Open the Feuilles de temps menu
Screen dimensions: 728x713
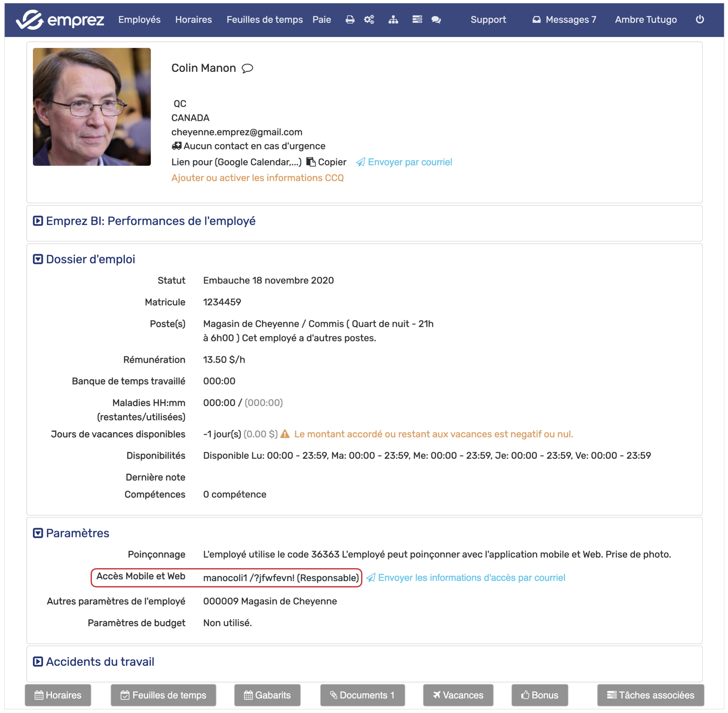click(264, 20)
